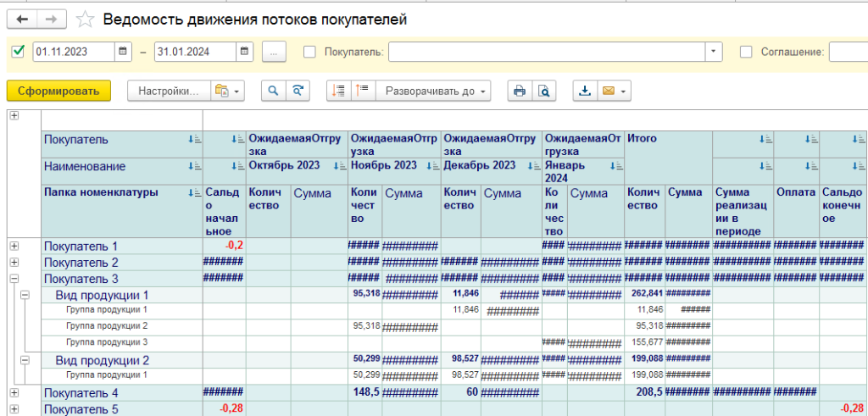Viewport: 868px width, 416px height.
Task: Enable the Покупатель filter checkbox
Action: click(310, 52)
